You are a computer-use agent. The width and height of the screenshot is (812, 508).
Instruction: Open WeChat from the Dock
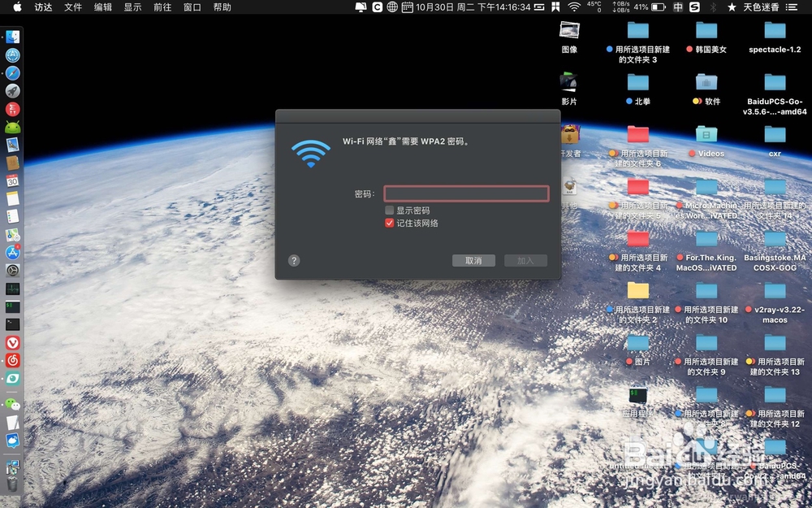click(11, 404)
